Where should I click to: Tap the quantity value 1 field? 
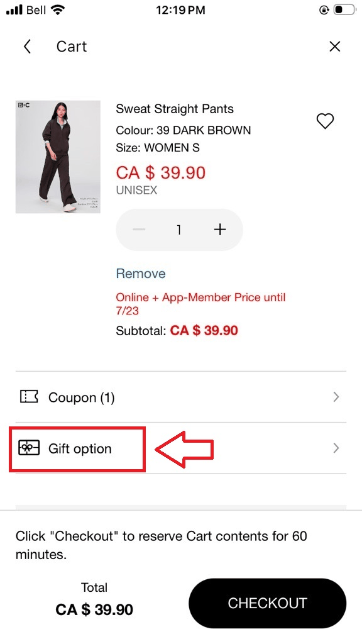click(x=179, y=230)
